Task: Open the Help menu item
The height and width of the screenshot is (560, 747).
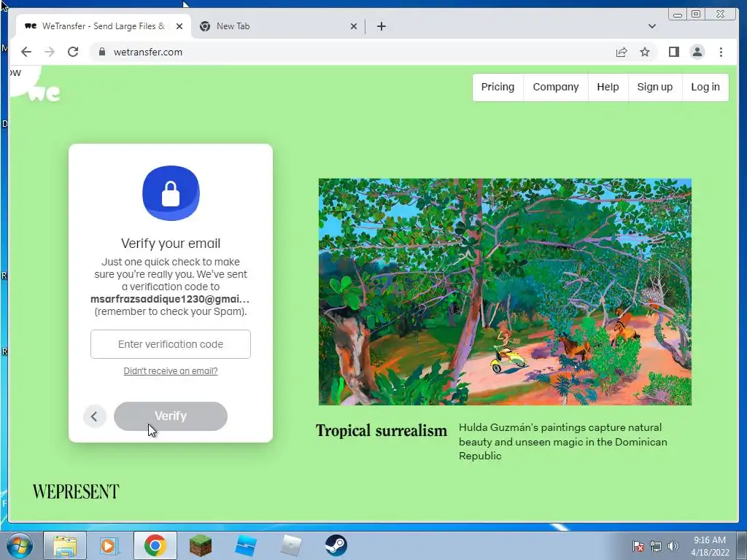Action: (608, 87)
